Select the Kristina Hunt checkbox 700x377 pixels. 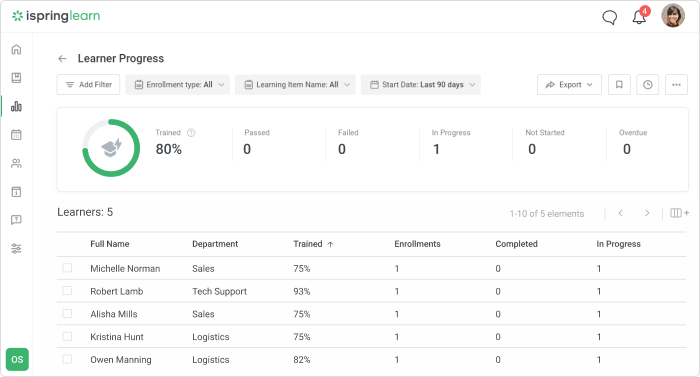pyautogui.click(x=67, y=336)
